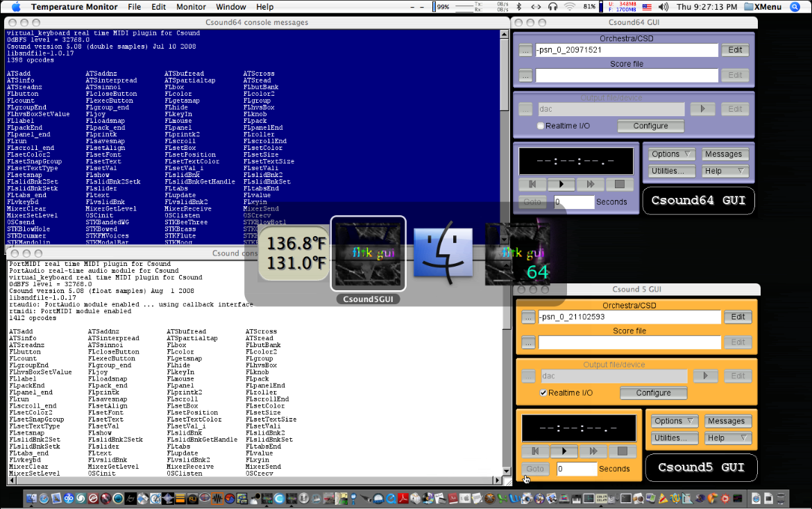This screenshot has width=812, height=509.
Task: Enable Realtime I/O in Csound64 GUI
Action: pos(541,126)
